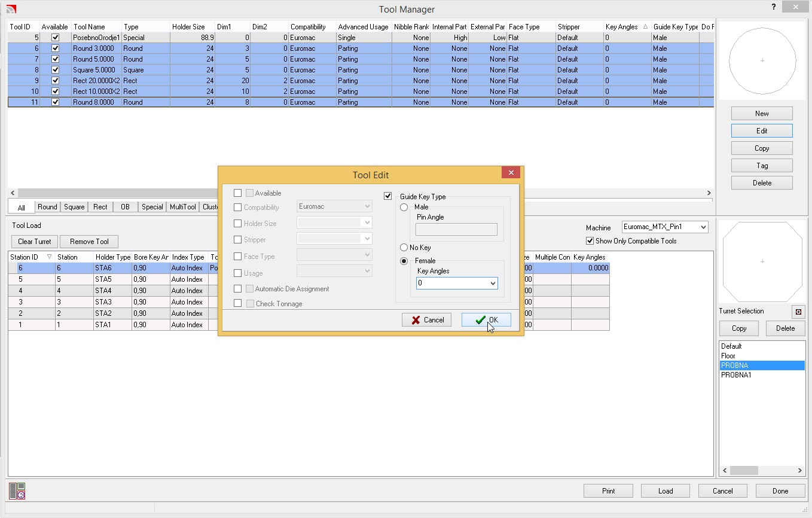Screen dimensions: 812x518
Task: Toggle the Guide Key Type checkbox
Action: point(388,196)
